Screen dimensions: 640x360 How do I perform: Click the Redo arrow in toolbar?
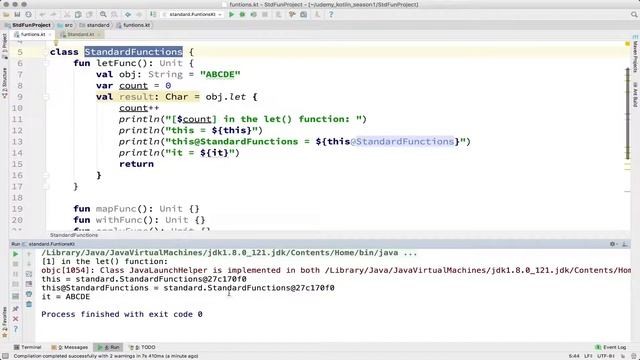pos(53,14)
